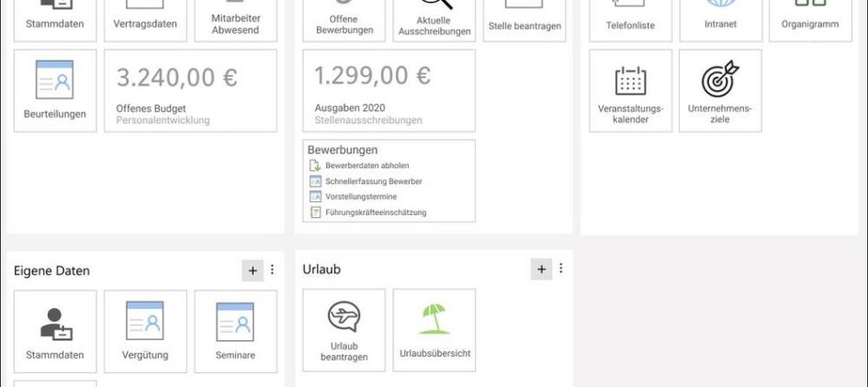
Task: Open the Beurteilungen tile
Action: tap(55, 91)
